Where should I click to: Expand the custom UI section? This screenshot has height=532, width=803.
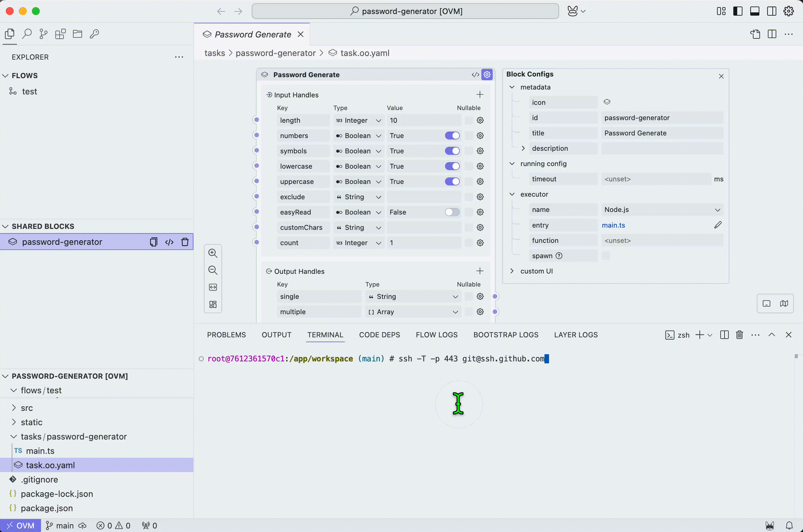512,271
